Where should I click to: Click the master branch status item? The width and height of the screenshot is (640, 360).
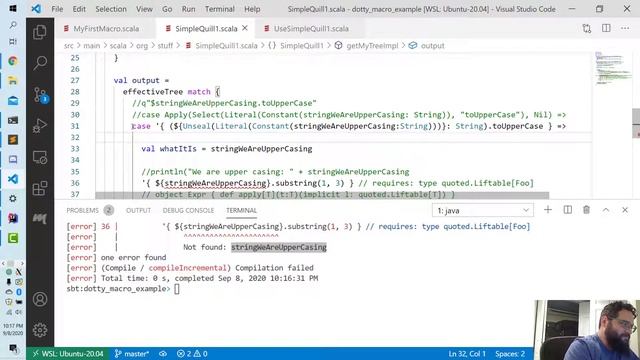coord(131,353)
